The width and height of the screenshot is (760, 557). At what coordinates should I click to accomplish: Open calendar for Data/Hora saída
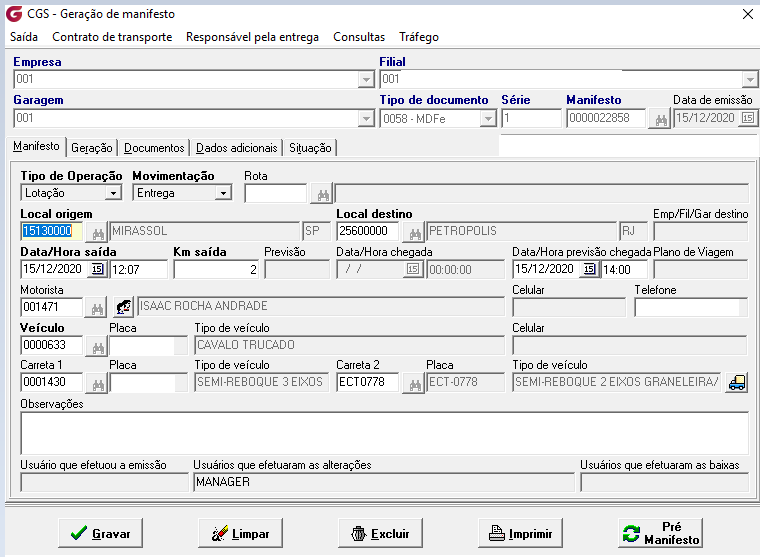pyautogui.click(x=98, y=269)
